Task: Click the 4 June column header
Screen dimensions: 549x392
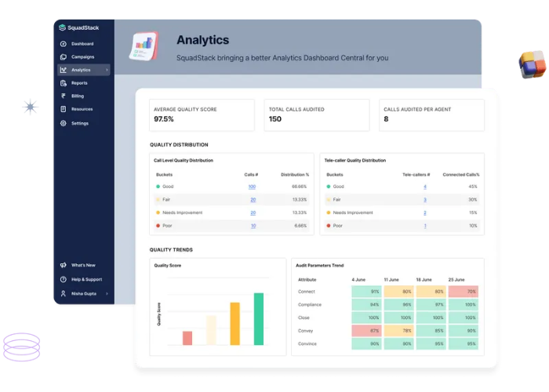Action: coord(358,280)
